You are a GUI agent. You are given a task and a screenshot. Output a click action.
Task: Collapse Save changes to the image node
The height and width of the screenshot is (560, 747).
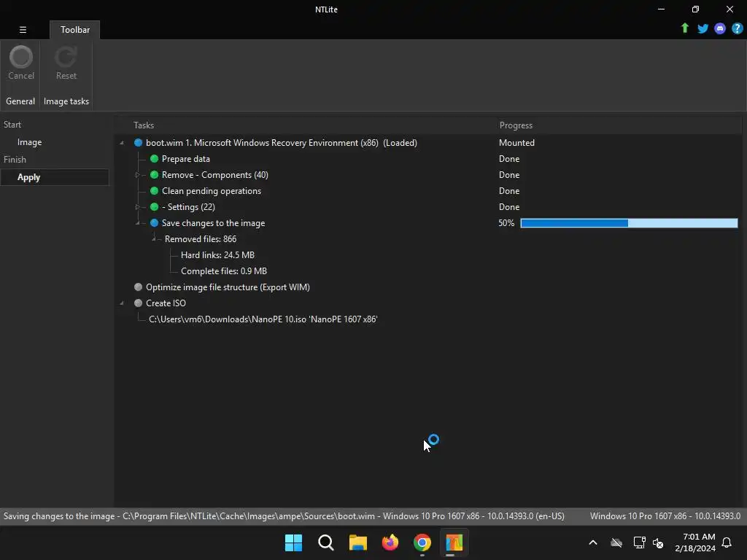point(138,223)
